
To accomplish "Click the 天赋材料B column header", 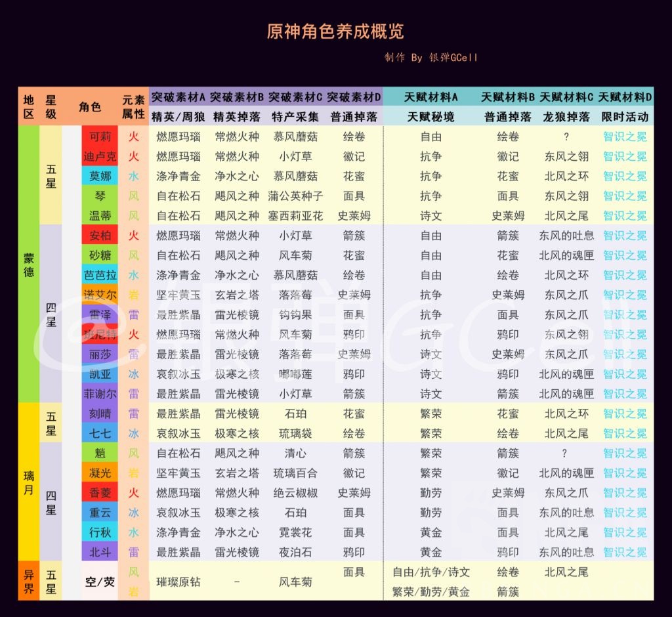I will tap(508, 97).
